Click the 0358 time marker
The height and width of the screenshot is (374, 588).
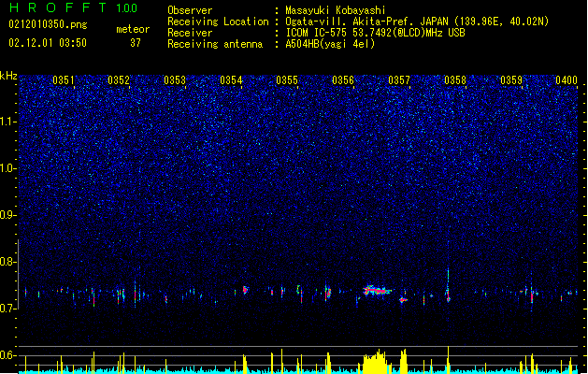[455, 80]
